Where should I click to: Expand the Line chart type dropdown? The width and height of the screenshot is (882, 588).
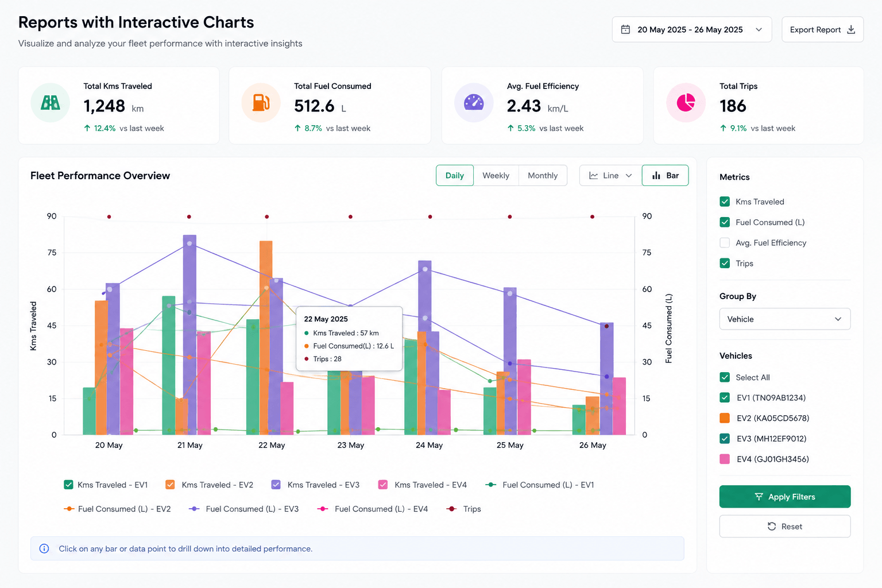point(610,176)
